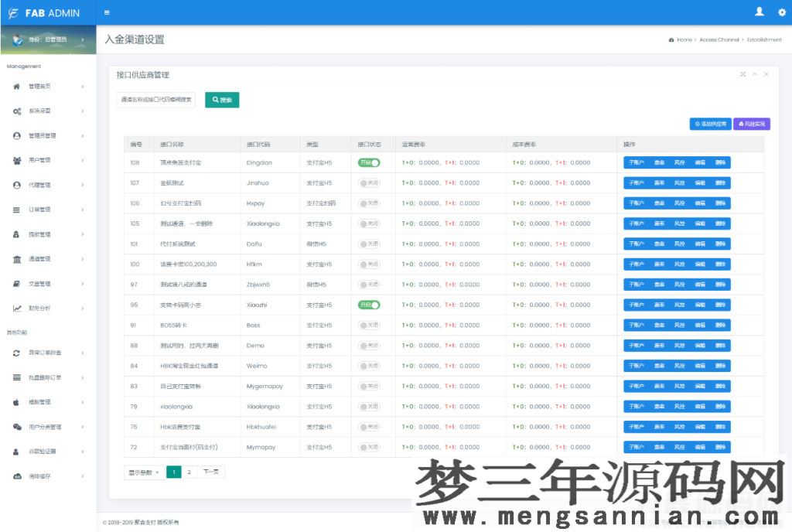
Task: Click the blue 添加供应商 button
Action: click(710, 124)
